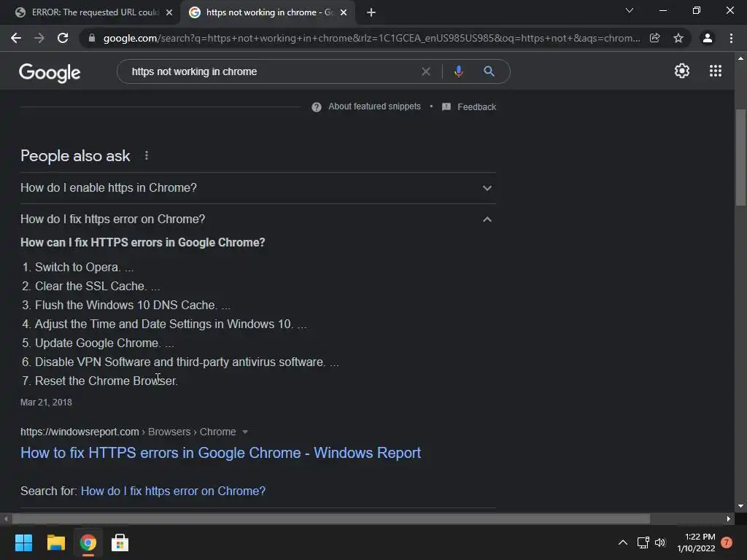Click the forward navigation arrow

coord(39,38)
